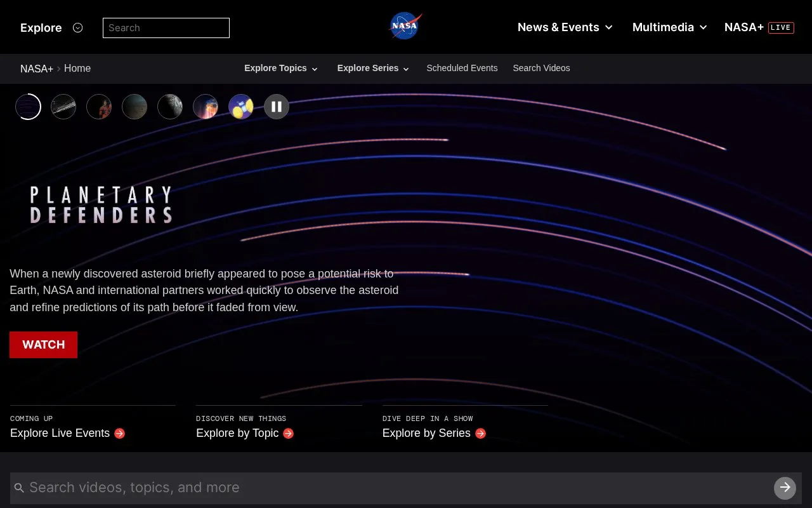The height and width of the screenshot is (508, 812).
Task: Click arrow icon next to Explore Live Events
Action: click(x=120, y=434)
